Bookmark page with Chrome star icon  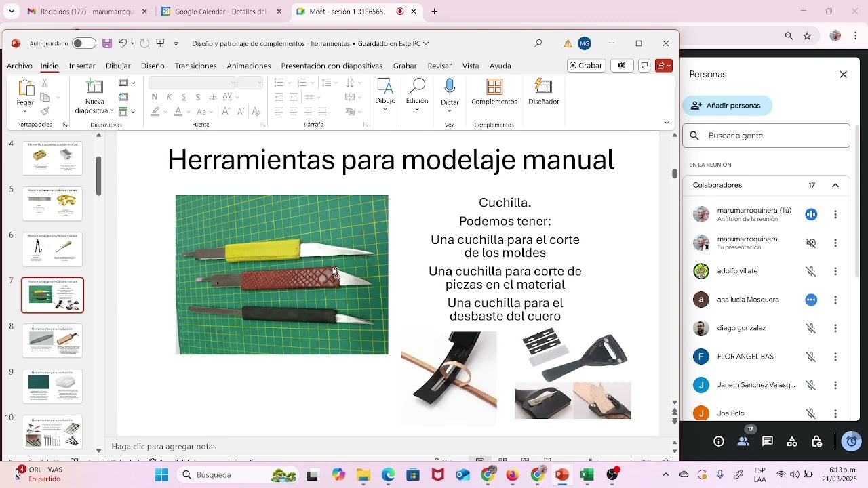[807, 36]
